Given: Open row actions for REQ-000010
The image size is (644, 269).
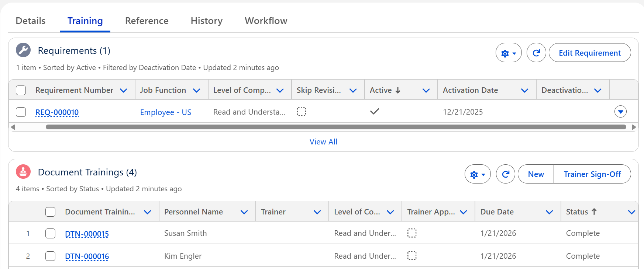Looking at the screenshot, I should point(620,112).
